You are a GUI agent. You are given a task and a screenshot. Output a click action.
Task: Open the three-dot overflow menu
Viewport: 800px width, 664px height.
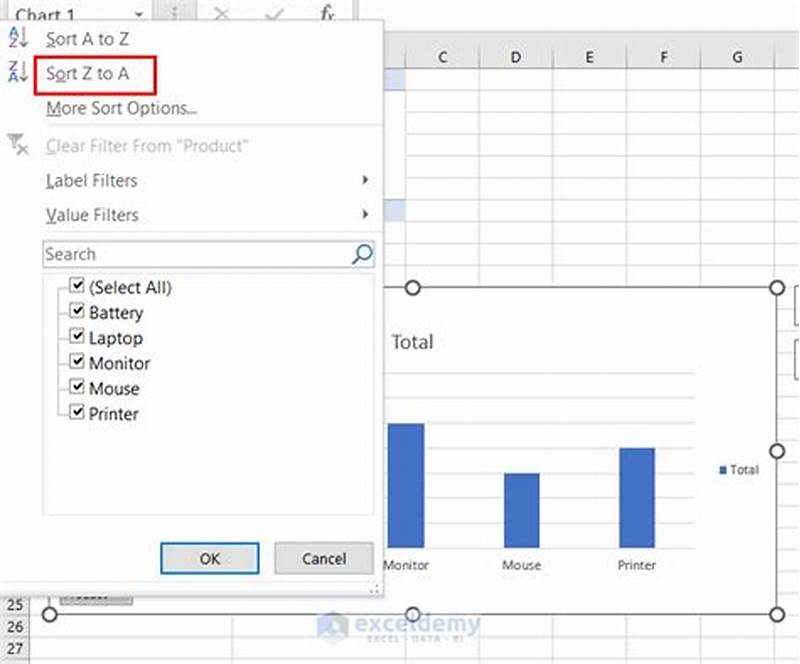point(176,13)
